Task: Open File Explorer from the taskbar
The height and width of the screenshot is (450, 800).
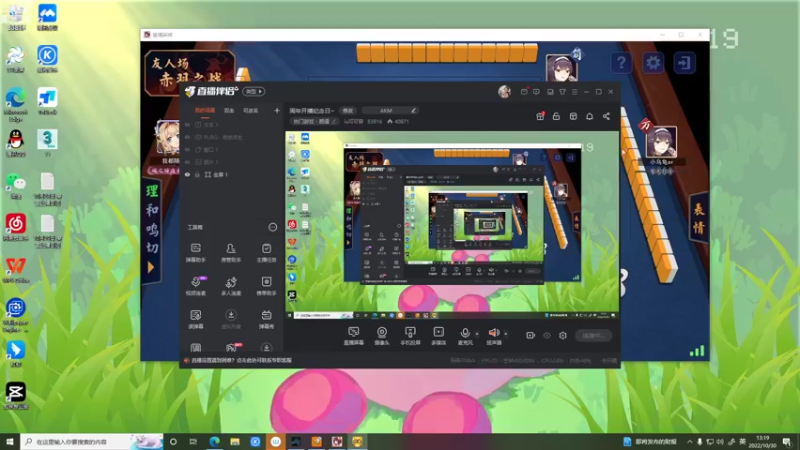Action: coord(235,441)
